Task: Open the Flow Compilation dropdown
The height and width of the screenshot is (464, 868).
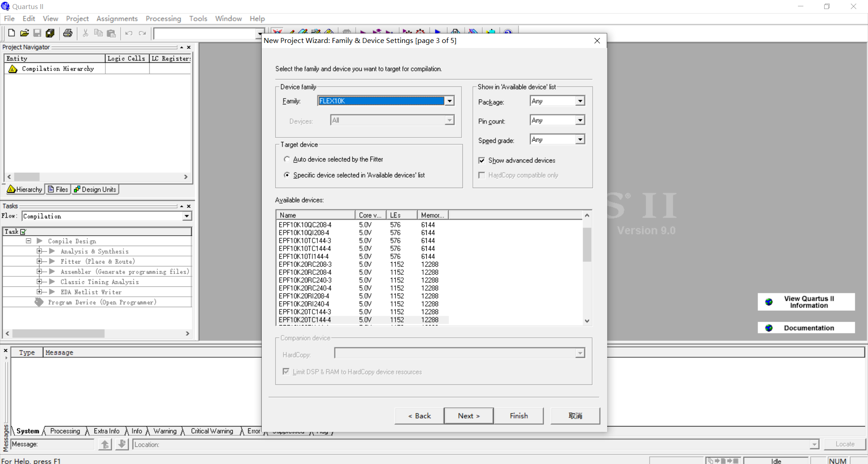Action: tap(187, 216)
